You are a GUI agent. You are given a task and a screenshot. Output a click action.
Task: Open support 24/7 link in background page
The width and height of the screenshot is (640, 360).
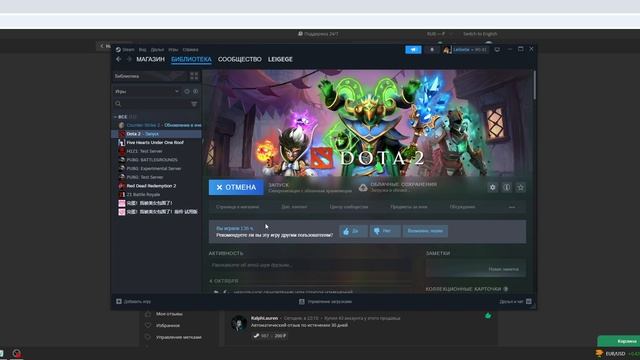click(318, 34)
